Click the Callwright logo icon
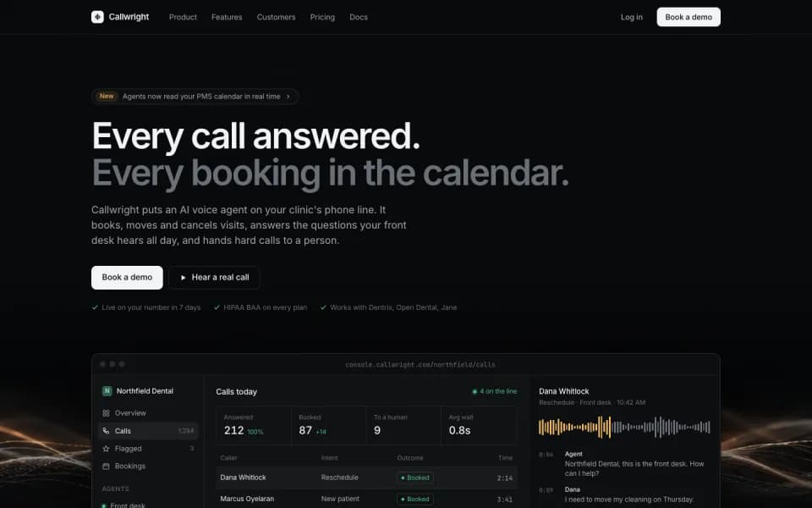 click(97, 17)
